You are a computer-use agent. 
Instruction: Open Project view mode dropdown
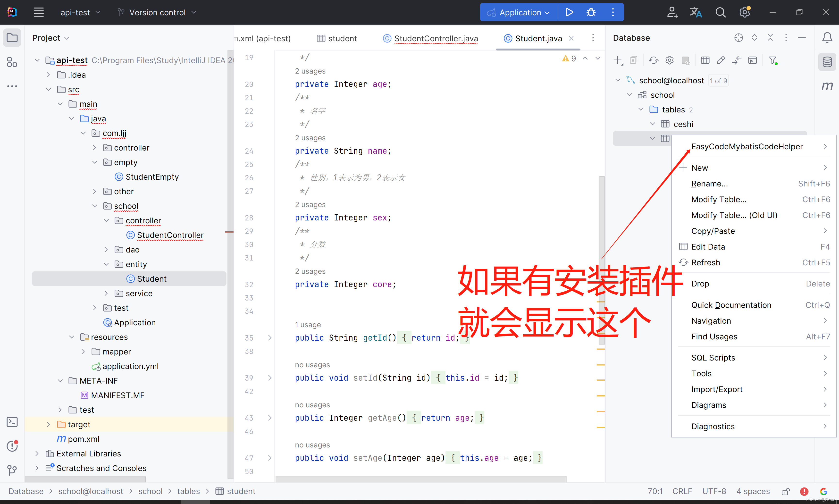click(x=51, y=38)
